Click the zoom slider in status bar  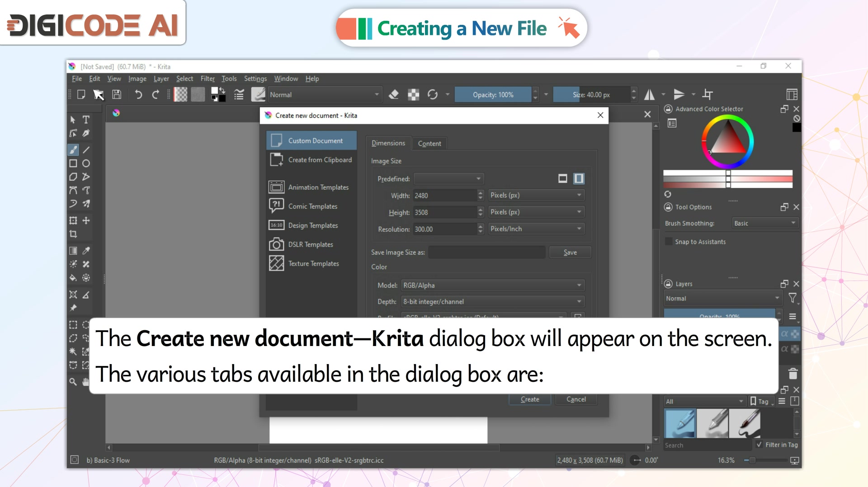point(765,460)
